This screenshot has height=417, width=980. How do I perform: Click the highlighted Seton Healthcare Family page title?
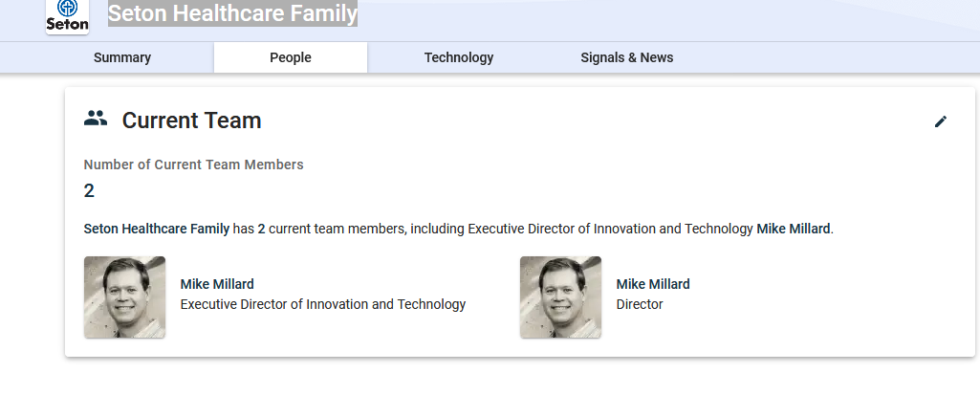(x=232, y=13)
